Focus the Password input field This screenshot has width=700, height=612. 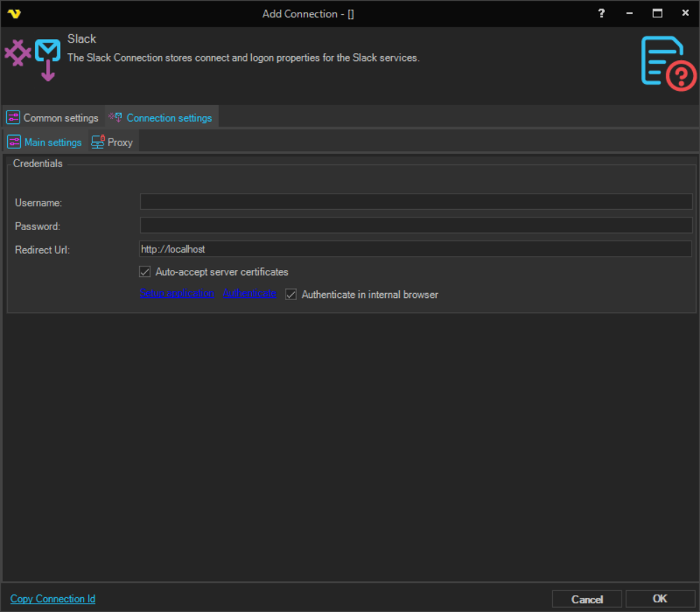[416, 225]
